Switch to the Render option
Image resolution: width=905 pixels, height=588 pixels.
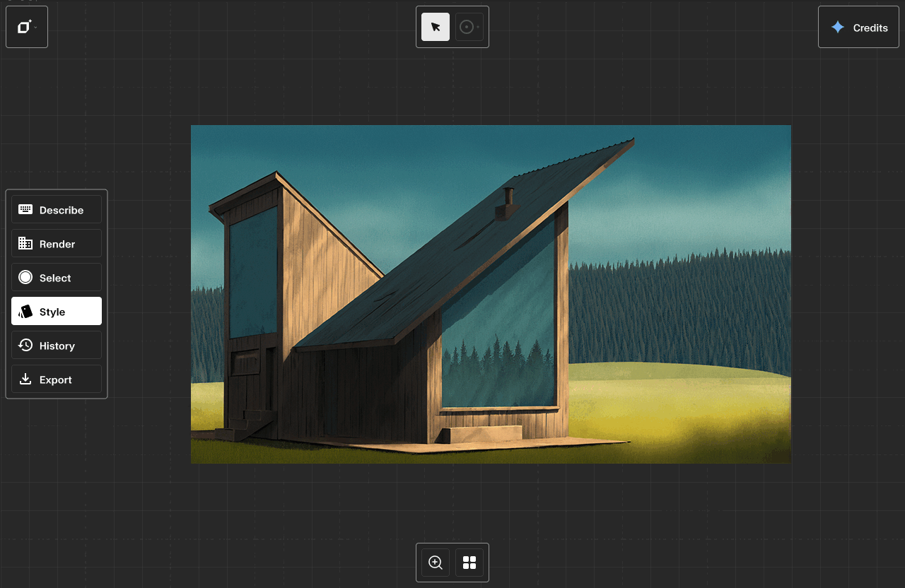(x=57, y=244)
